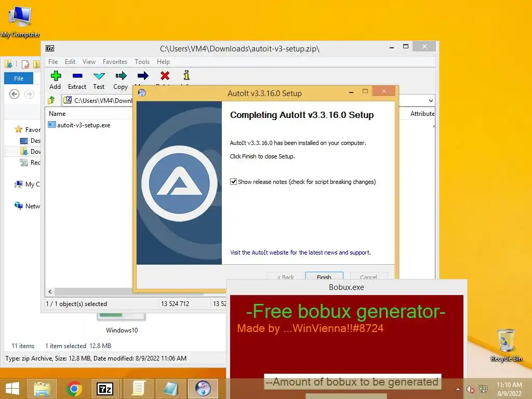Click Explorer back navigation arrow
The height and width of the screenshot is (399, 532).
point(14,94)
